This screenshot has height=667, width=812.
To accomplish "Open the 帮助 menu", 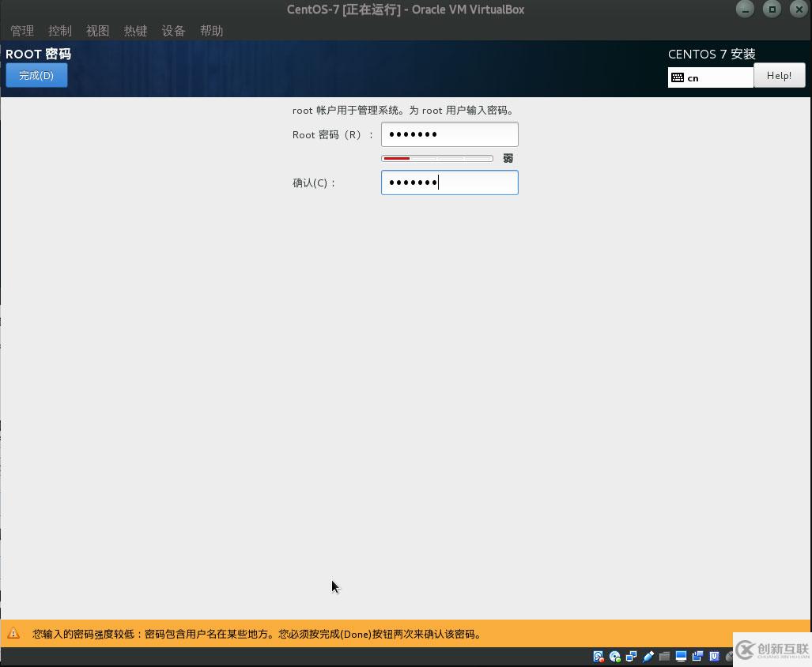I will (212, 31).
